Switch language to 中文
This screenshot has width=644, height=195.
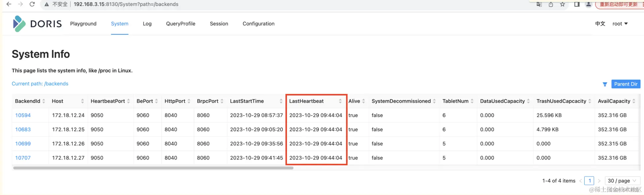[x=600, y=24]
